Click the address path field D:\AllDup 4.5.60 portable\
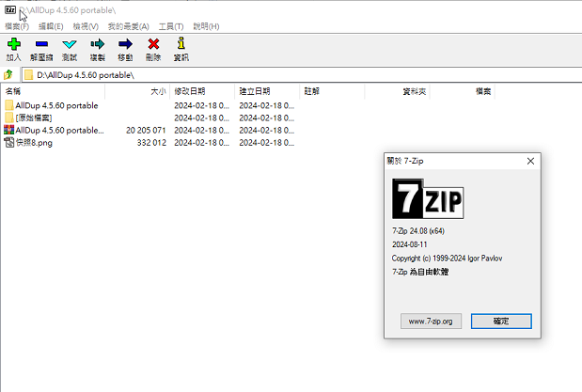582x392 pixels. tap(302, 75)
